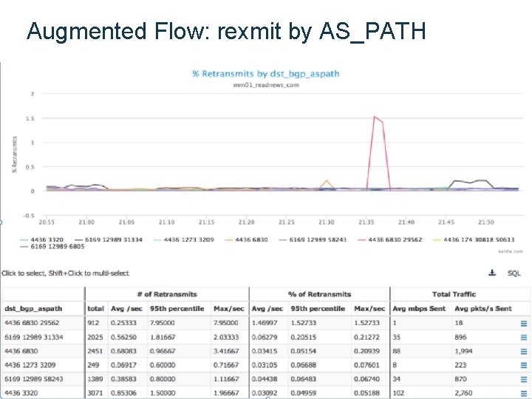This screenshot has height=399, width=532.
Task: Sort by % of Retransmits Max/sec column
Action: 369,309
